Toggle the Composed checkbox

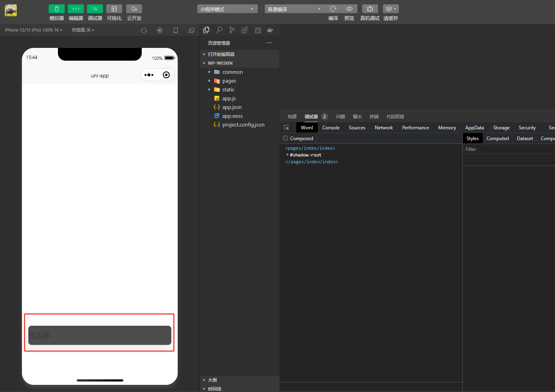285,139
